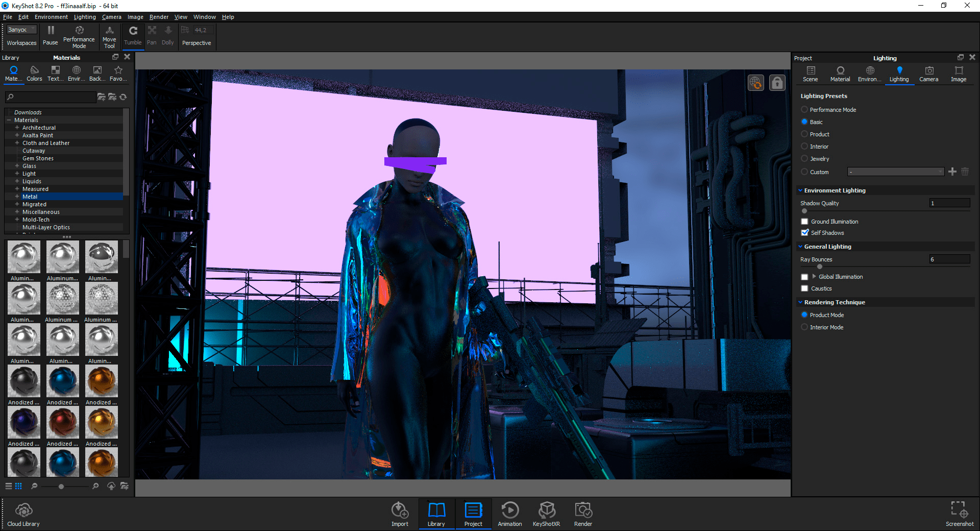This screenshot has height=531, width=980.
Task: Click the camera lock icon in viewport
Action: coord(777,83)
